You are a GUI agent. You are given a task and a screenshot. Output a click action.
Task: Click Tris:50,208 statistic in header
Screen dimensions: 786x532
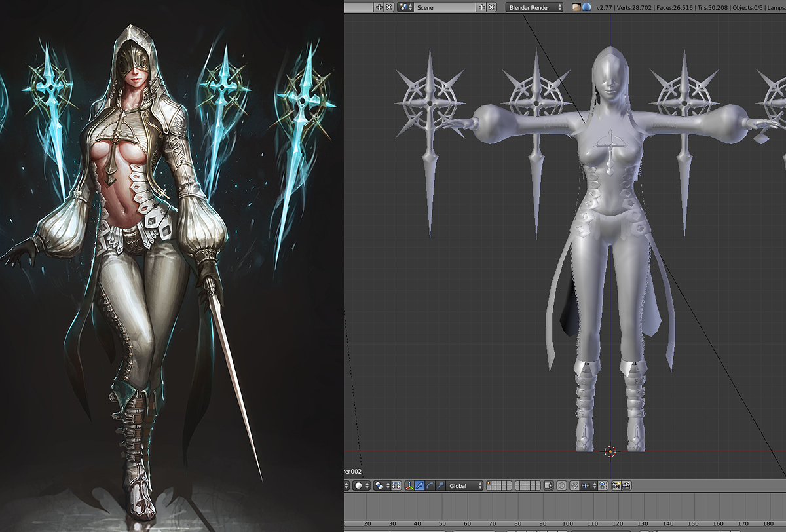click(712, 7)
